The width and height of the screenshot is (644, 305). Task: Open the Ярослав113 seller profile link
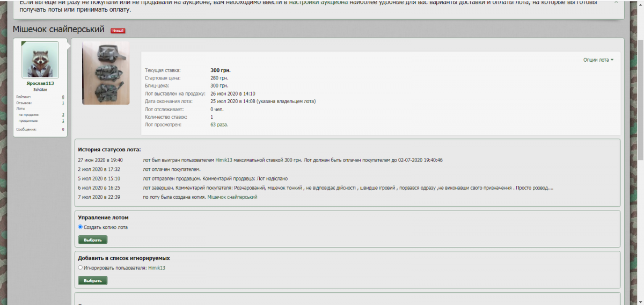tap(40, 83)
